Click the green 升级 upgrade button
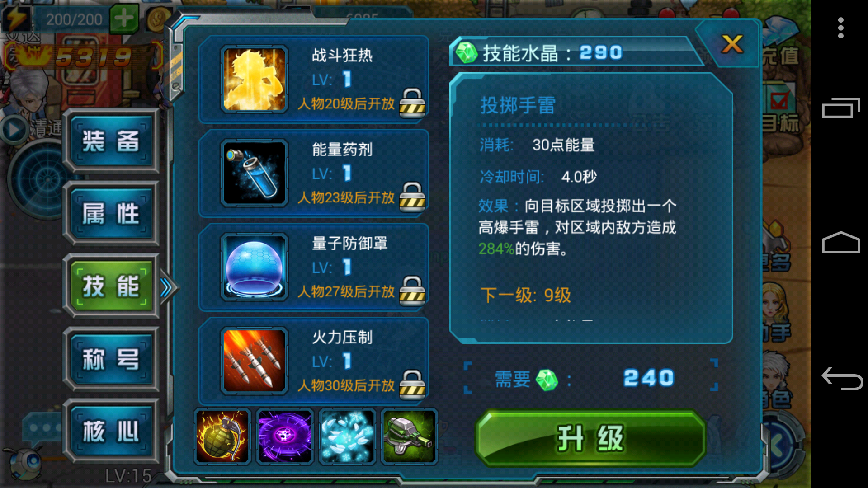 coord(590,438)
